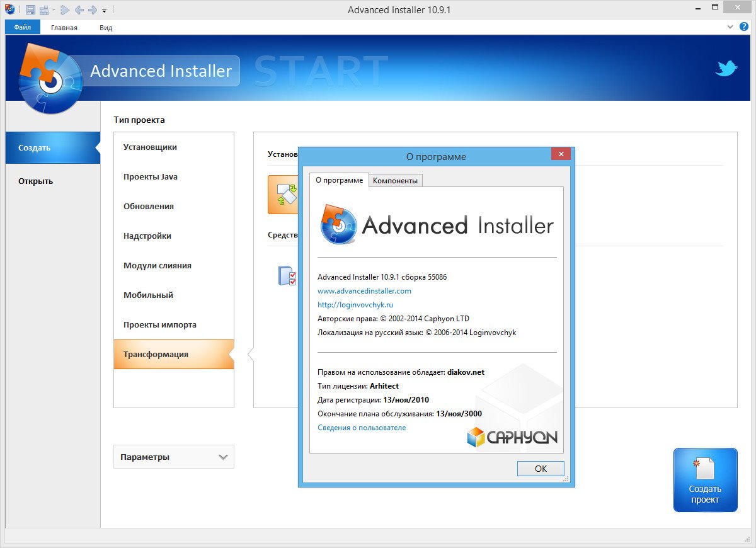Click the copyright line mentioning Caphyon LTD
The height and width of the screenshot is (548, 756).
point(393,319)
